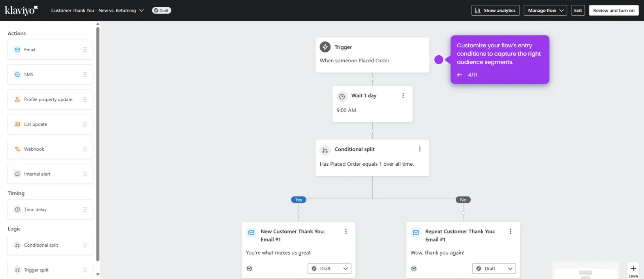This screenshot has height=279, width=644.
Task: Click the No branch label
Action: 463,200
